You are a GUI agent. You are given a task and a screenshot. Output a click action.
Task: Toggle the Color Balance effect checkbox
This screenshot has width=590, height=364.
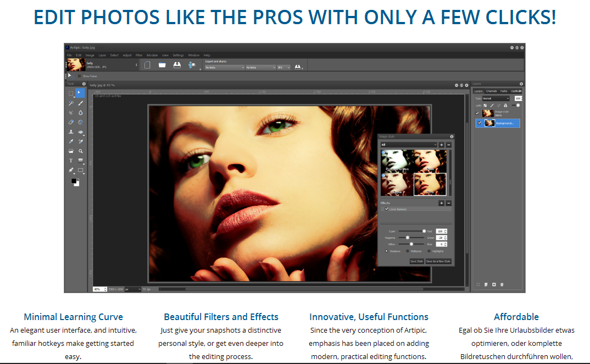point(386,209)
